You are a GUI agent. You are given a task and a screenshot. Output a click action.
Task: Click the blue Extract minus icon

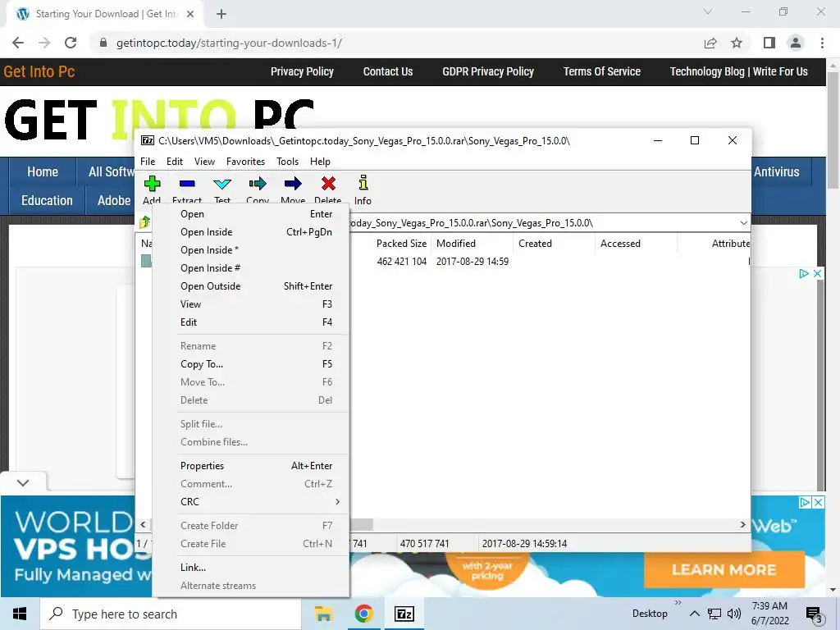pos(187,184)
